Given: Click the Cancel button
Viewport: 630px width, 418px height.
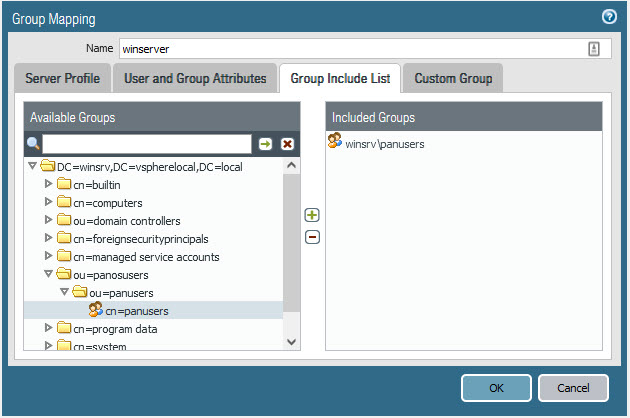Looking at the screenshot, I should [573, 388].
